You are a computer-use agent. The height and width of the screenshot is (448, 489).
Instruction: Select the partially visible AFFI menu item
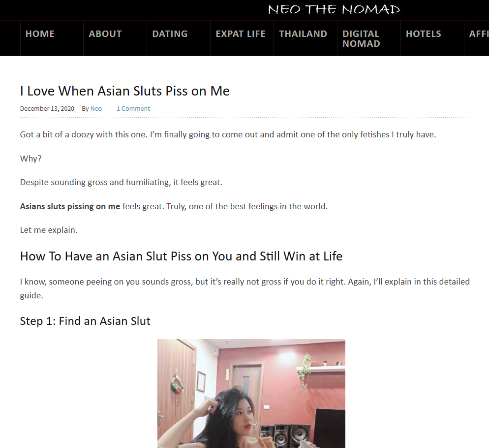tap(479, 33)
